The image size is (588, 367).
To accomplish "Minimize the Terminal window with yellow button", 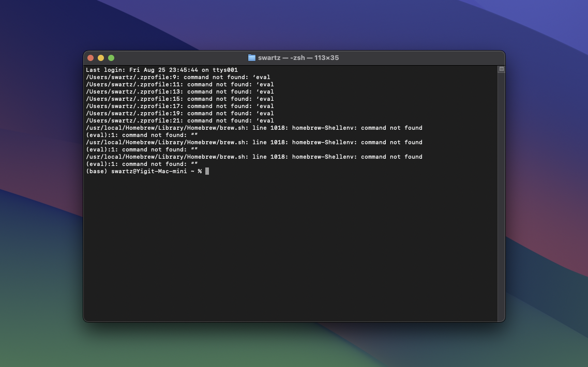I will pos(101,58).
